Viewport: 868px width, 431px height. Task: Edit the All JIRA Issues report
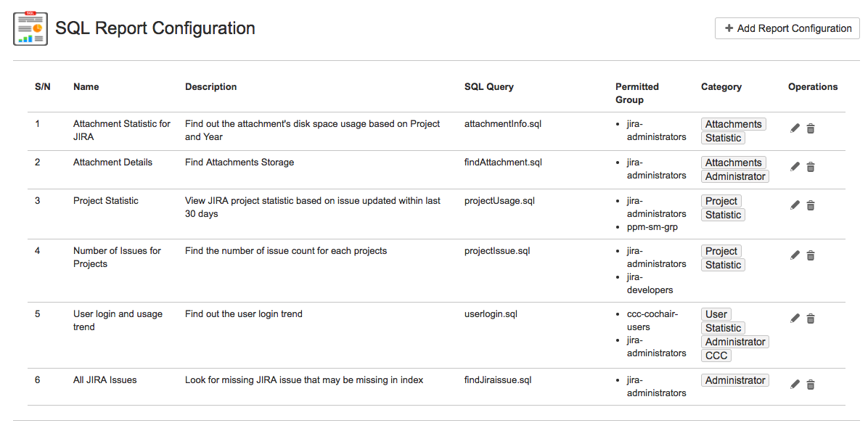(795, 385)
